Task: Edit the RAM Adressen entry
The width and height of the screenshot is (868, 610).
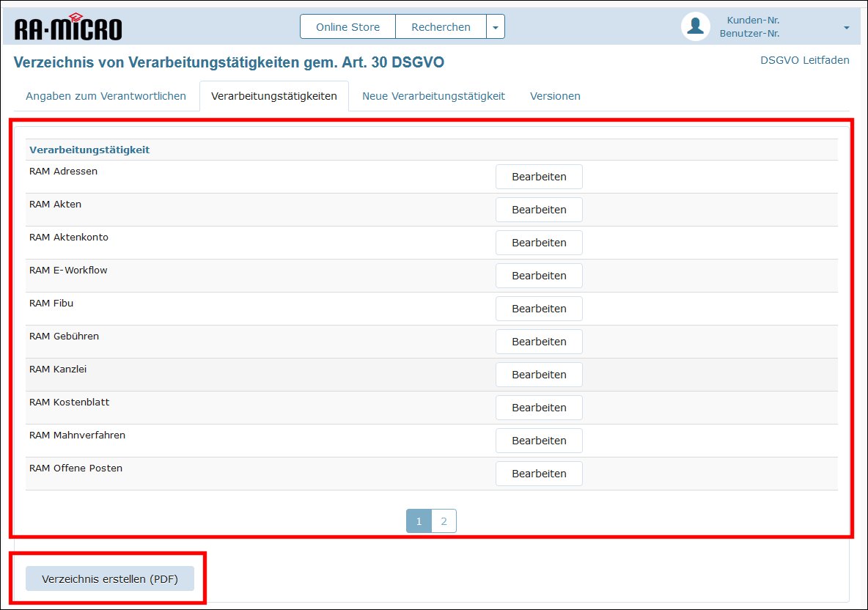Action: pos(539,177)
